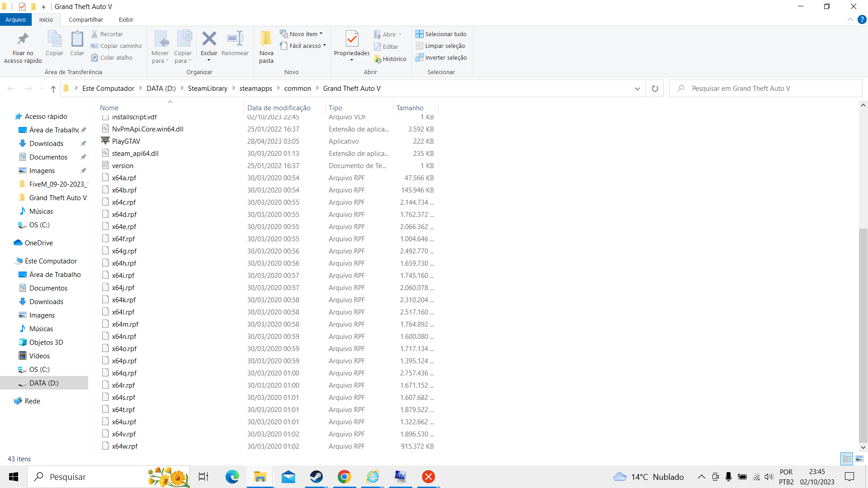The image size is (868, 488).
Task: Sort by Nome column header
Action: [109, 108]
